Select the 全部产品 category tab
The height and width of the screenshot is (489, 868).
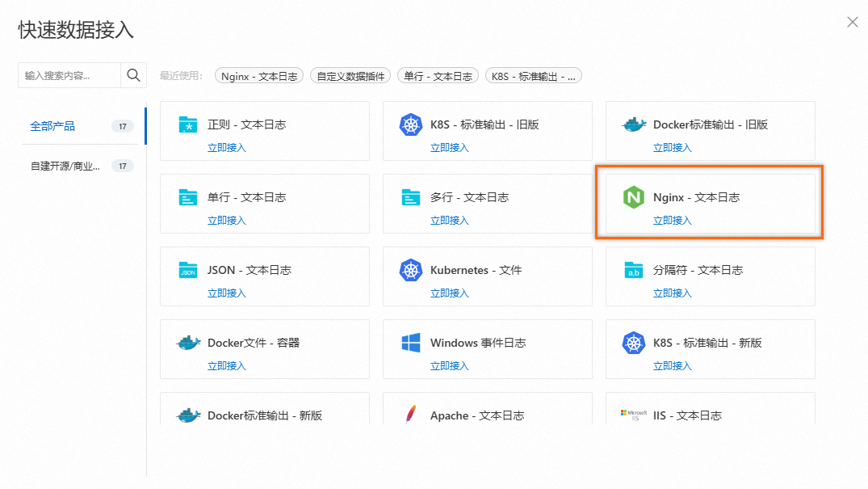(x=82, y=126)
